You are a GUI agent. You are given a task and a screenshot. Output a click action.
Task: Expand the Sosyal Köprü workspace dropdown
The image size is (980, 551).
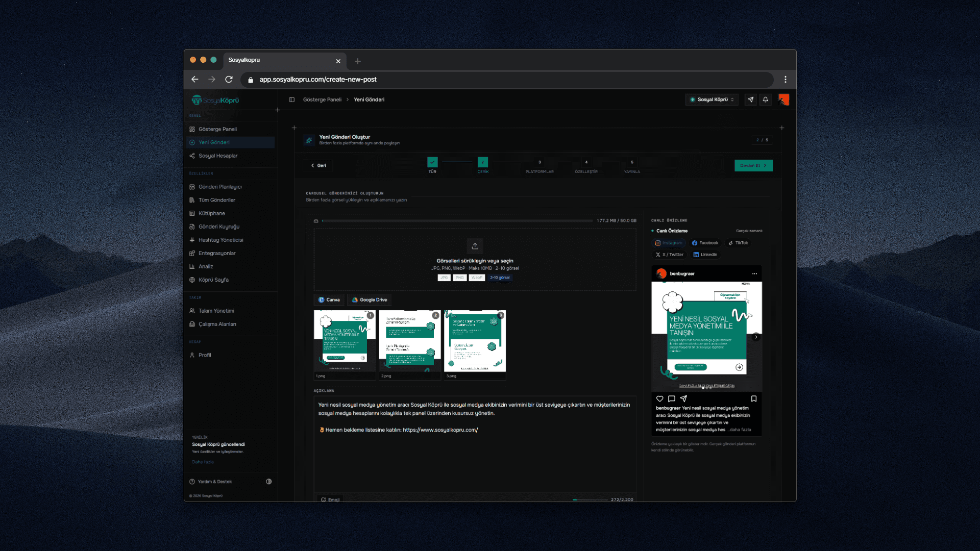pyautogui.click(x=712, y=99)
